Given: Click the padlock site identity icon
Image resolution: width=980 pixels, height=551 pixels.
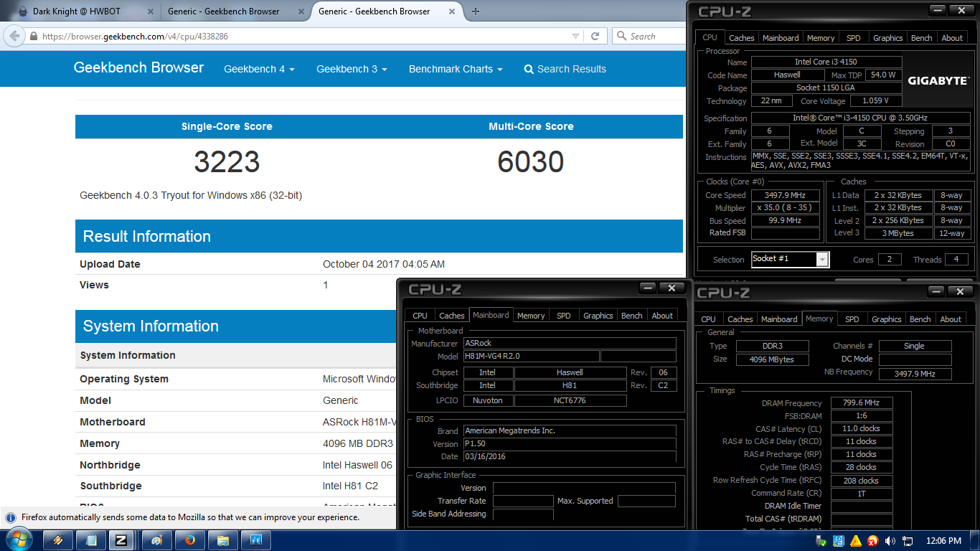Looking at the screenshot, I should click(x=33, y=36).
